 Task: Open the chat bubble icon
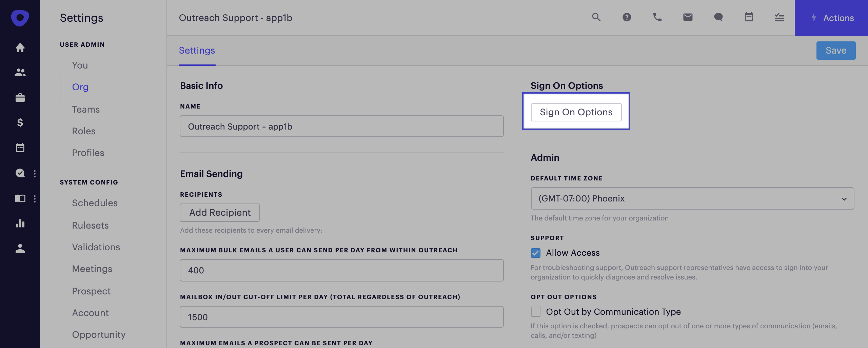point(718,17)
